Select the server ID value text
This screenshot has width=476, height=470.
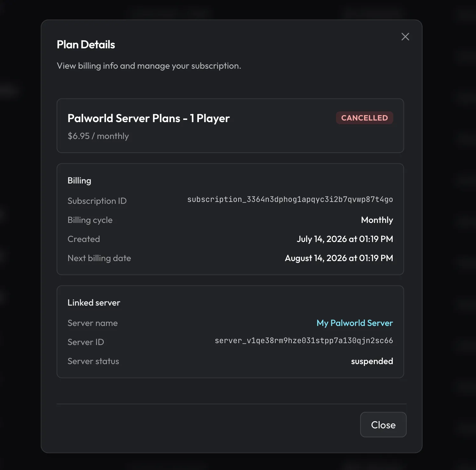click(304, 341)
